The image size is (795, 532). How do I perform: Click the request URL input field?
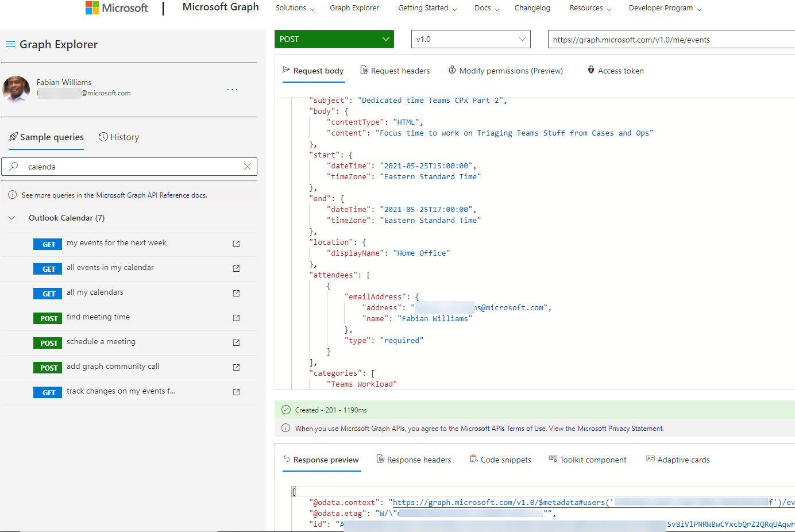671,39
